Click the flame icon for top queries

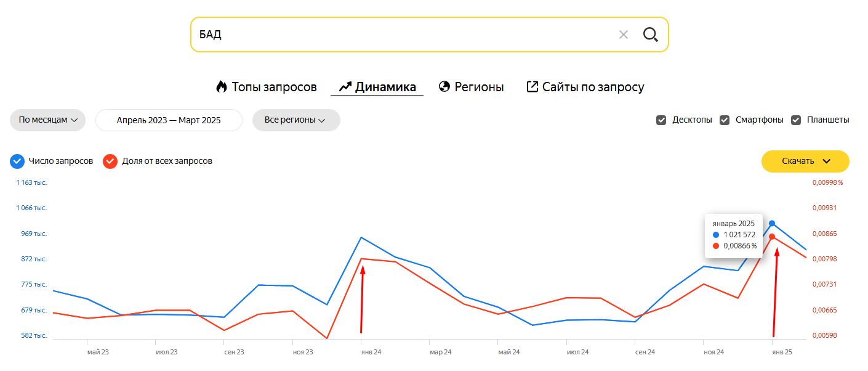tap(222, 87)
